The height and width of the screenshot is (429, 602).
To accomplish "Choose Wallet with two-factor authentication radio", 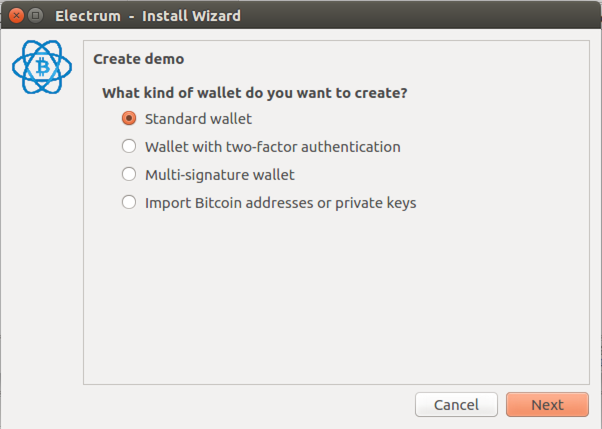I will coord(129,146).
